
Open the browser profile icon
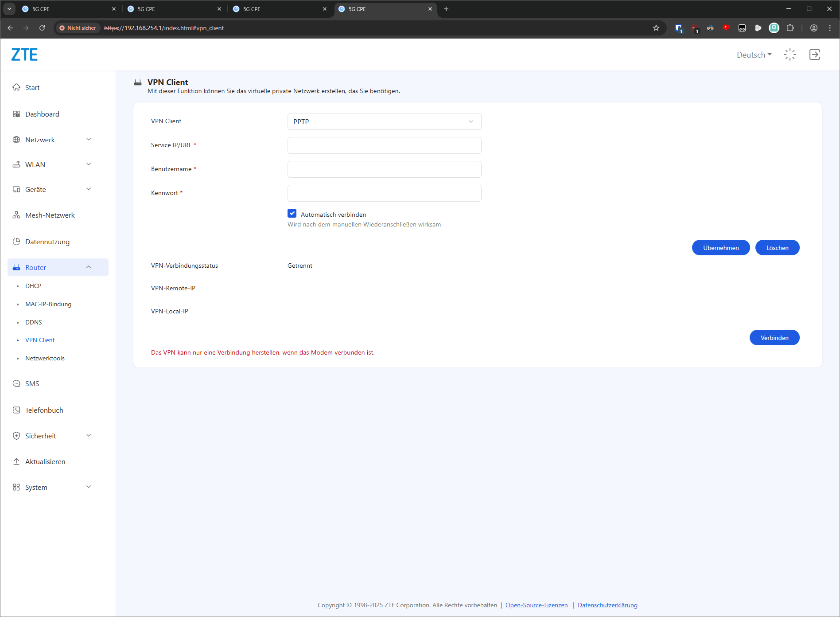point(814,28)
